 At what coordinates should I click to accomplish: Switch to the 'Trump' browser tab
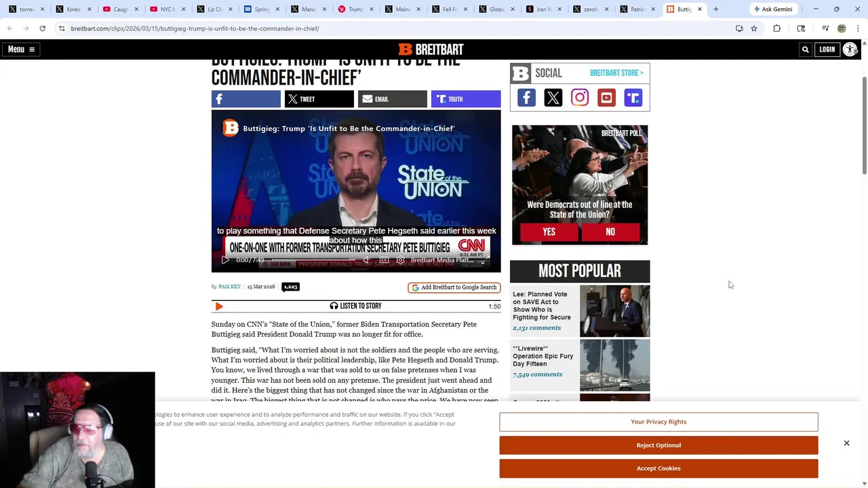(x=355, y=9)
